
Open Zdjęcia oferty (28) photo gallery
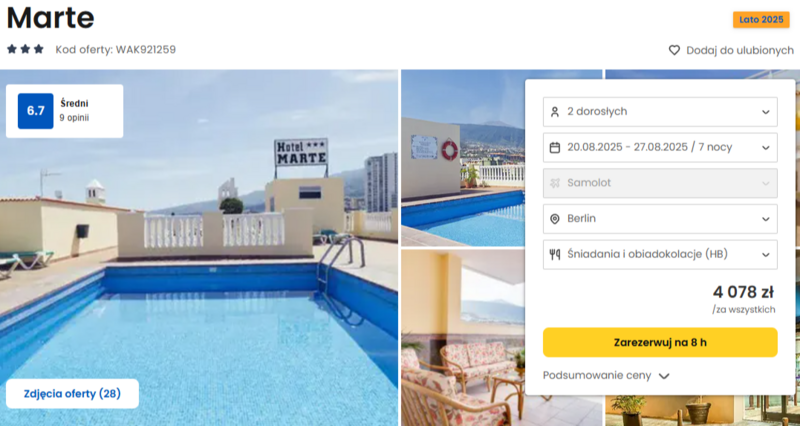[72, 394]
